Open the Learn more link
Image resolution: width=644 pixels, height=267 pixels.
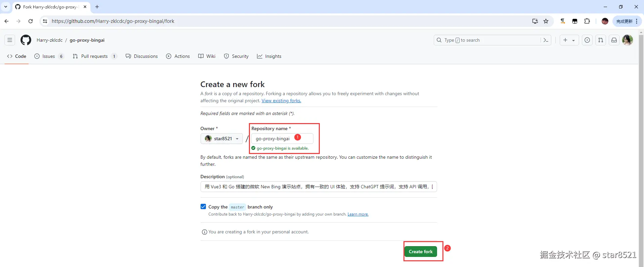358,214
